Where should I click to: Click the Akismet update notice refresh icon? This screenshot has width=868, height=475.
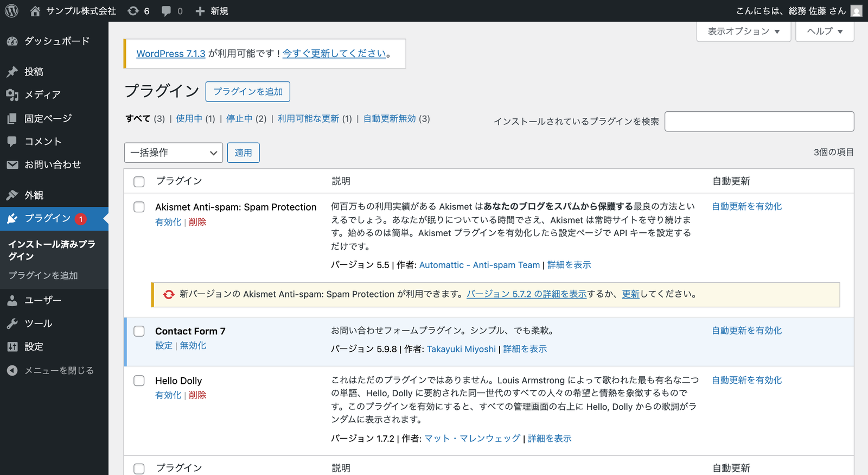[169, 294]
